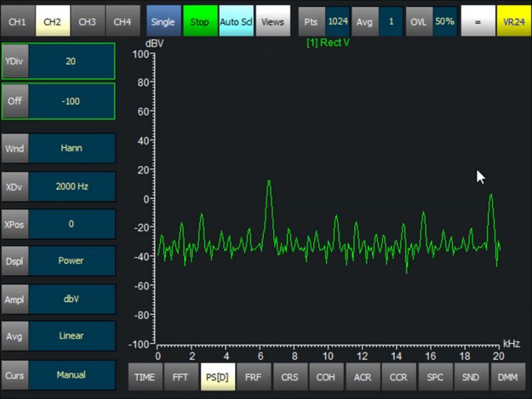Change the Ampl dbV unit setting
532x399 pixels.
pyautogui.click(x=72, y=299)
